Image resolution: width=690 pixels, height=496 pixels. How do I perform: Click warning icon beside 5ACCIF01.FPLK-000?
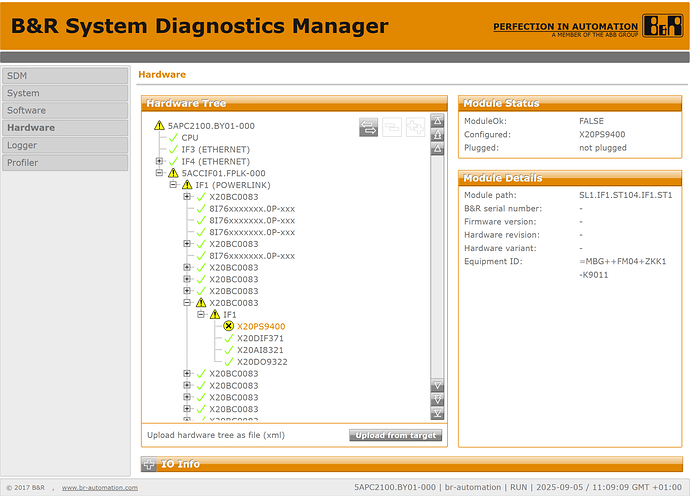click(173, 173)
